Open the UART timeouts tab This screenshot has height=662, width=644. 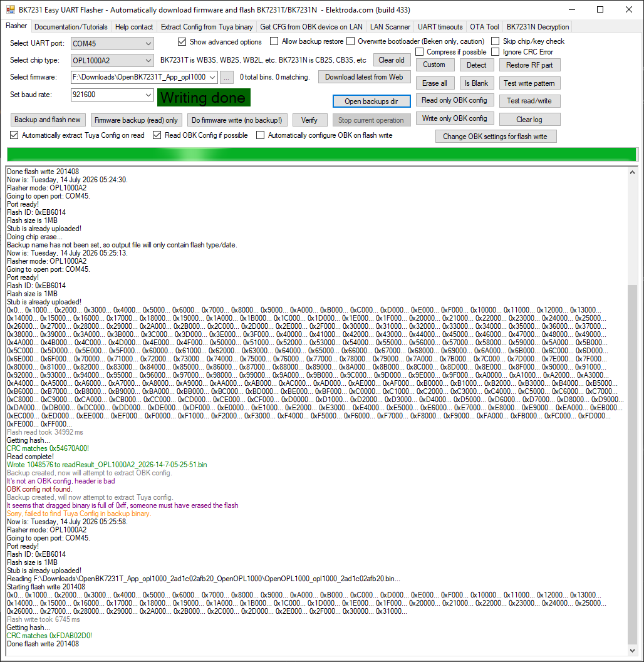pyautogui.click(x=440, y=26)
